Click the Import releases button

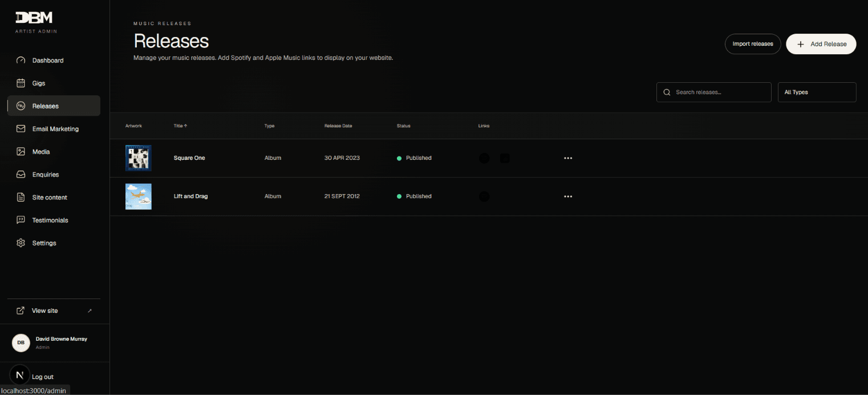pyautogui.click(x=753, y=44)
